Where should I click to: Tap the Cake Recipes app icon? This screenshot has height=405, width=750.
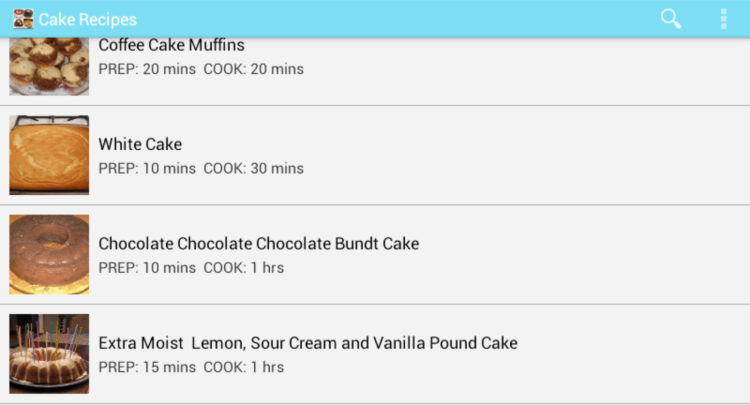point(23,19)
